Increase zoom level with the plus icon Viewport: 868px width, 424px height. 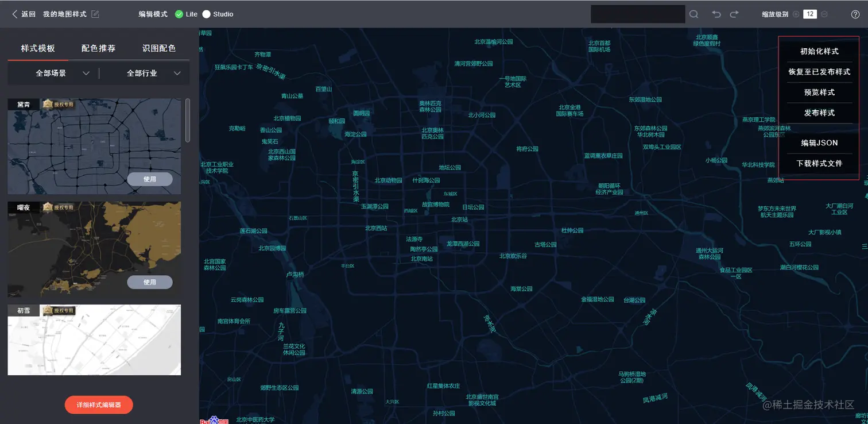click(796, 14)
